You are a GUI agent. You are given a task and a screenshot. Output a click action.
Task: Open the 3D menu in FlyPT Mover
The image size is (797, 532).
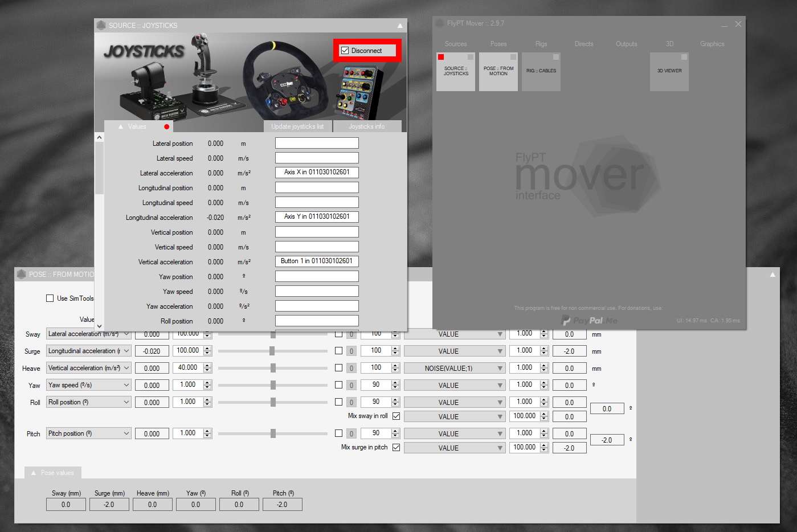pos(669,44)
